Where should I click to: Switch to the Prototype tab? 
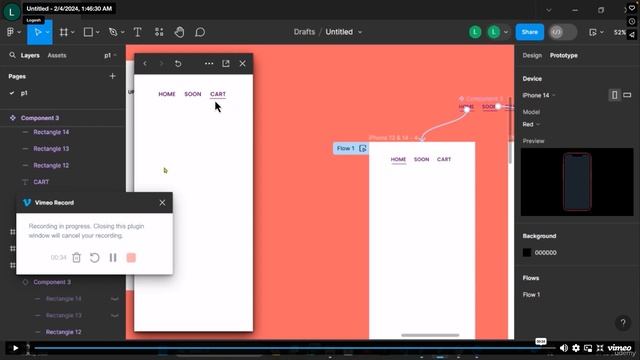[564, 55]
